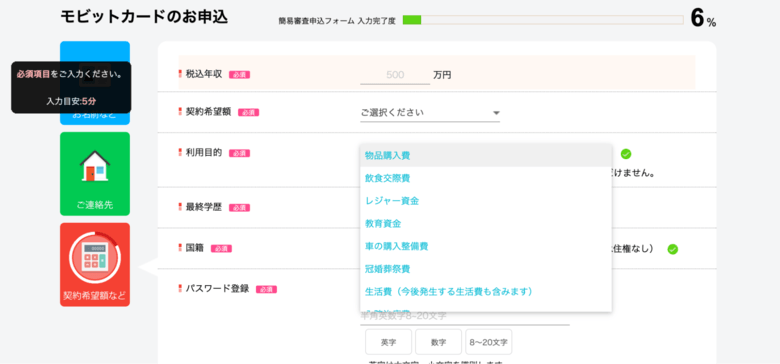Viewport: 780px width, 364px height.
Task: Click the green checkmark beside 利用目的
Action: pos(626,154)
